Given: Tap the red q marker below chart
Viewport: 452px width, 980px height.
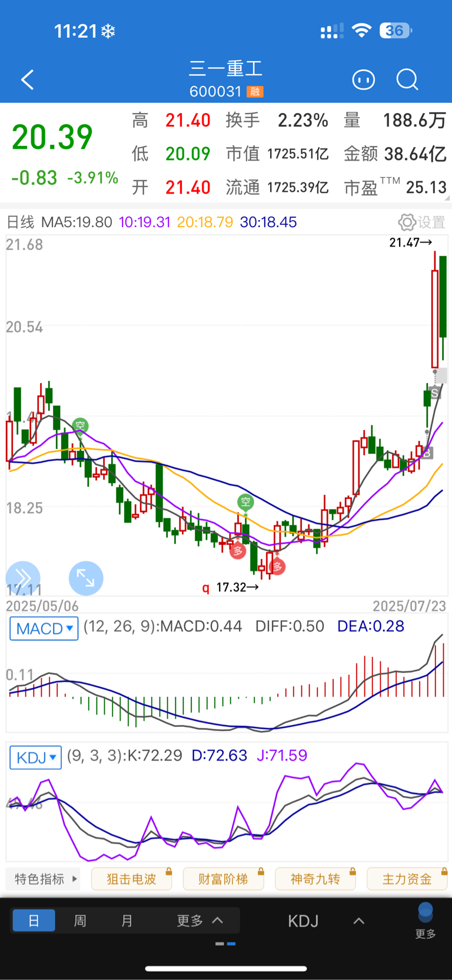Looking at the screenshot, I should coord(205,587).
